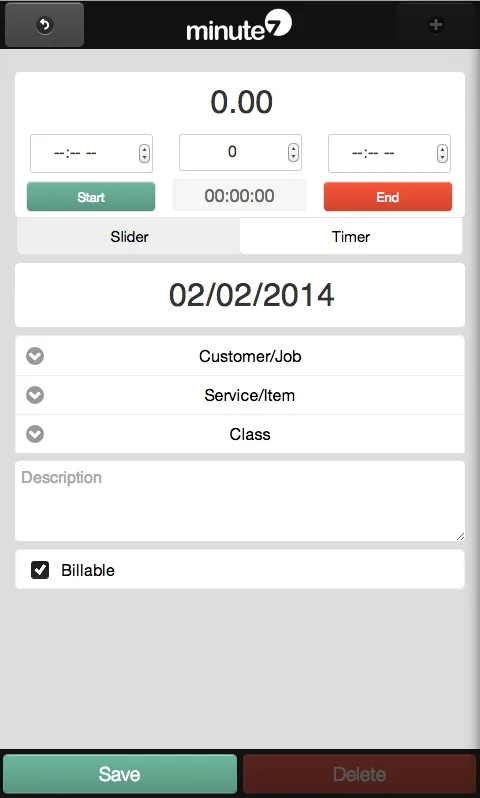Click the Class chevron icon

click(35, 434)
